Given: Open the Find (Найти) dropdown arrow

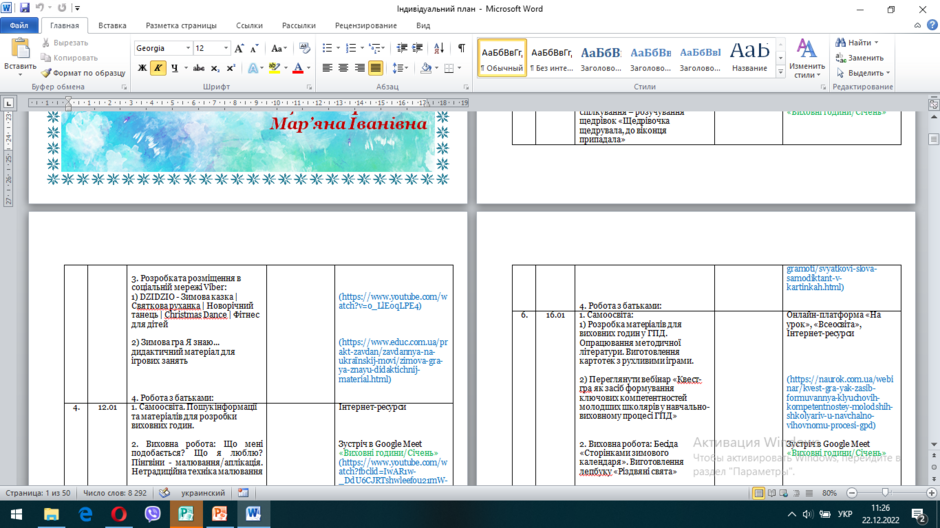Looking at the screenshot, I should coord(876,43).
